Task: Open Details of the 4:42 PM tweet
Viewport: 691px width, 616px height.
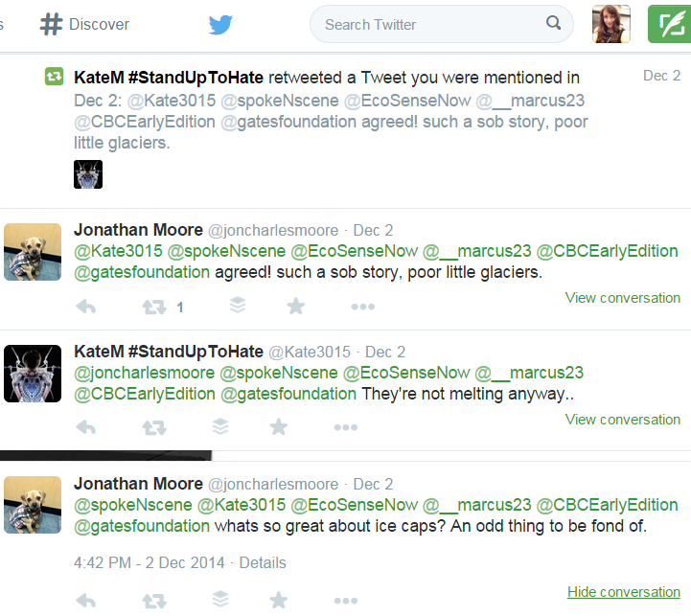Action: tap(263, 562)
